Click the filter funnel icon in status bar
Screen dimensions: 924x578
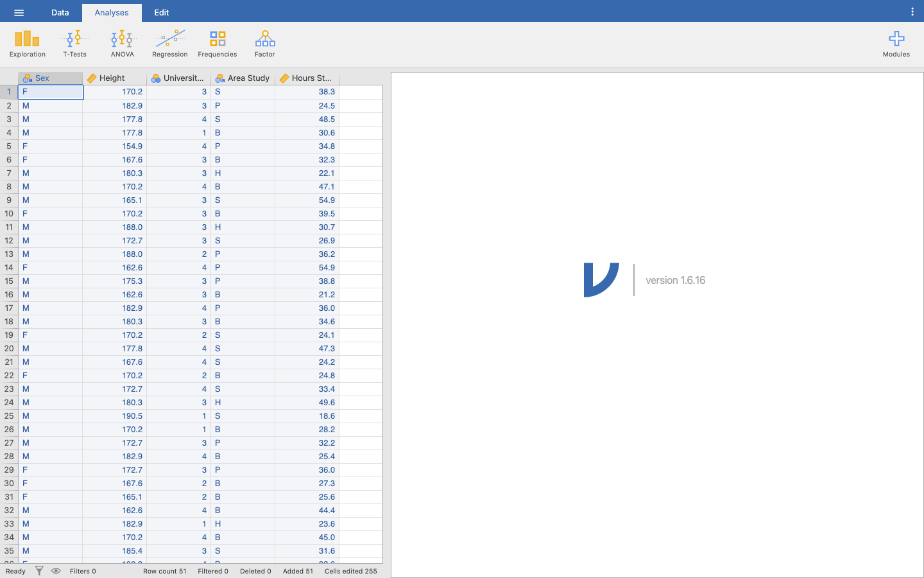(39, 571)
